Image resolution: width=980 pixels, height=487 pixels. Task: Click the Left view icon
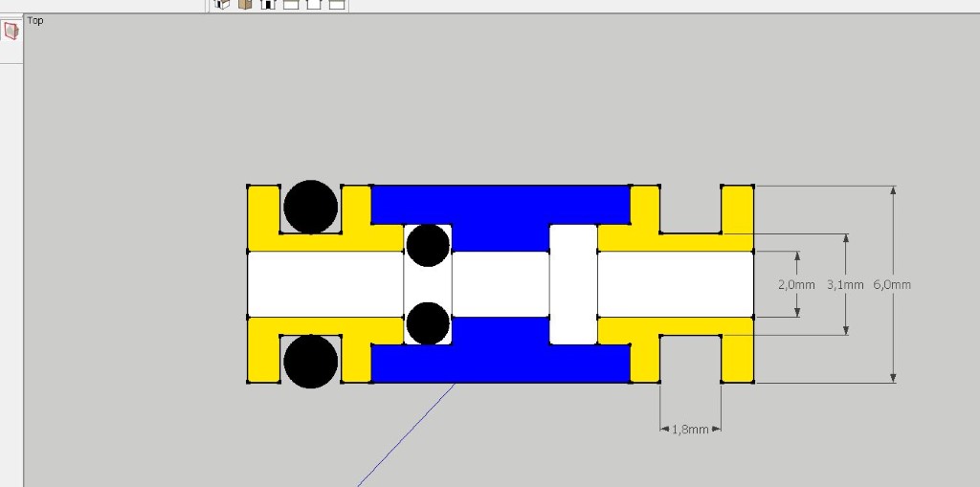(x=337, y=4)
